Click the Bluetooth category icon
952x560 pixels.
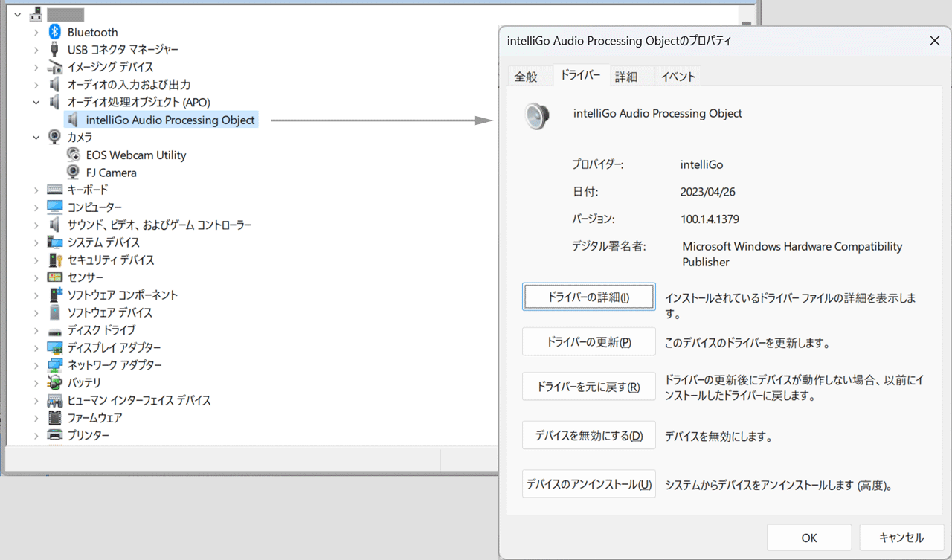coord(54,32)
